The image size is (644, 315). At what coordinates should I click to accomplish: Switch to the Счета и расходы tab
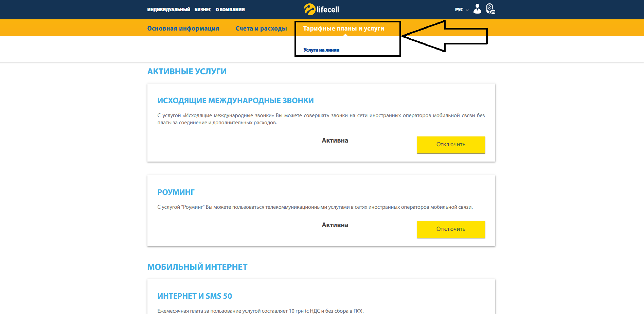coord(261,29)
